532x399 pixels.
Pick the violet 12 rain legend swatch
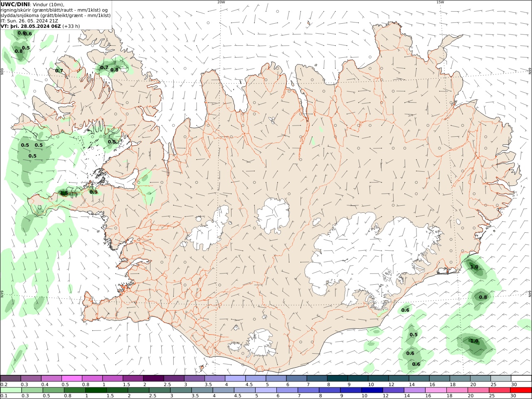[393, 390]
